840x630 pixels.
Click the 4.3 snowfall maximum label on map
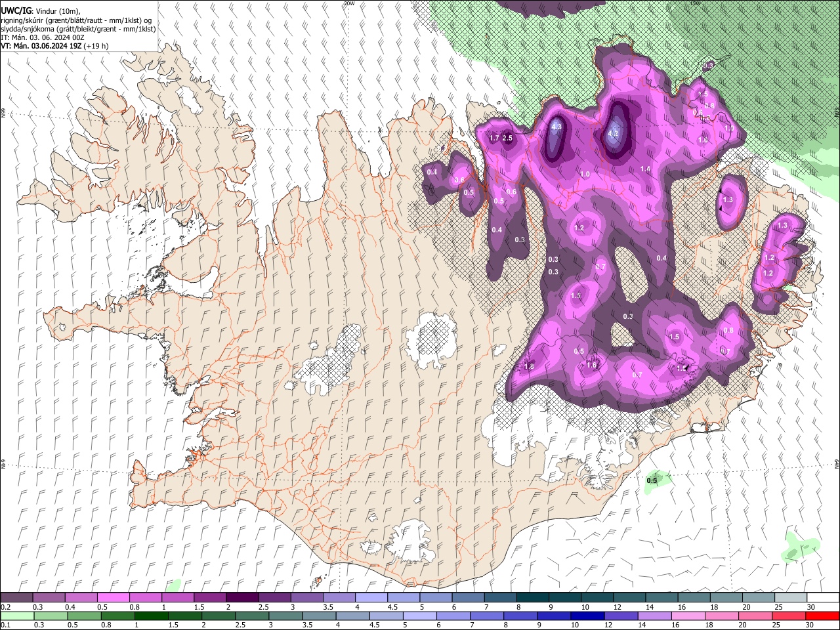click(x=556, y=126)
